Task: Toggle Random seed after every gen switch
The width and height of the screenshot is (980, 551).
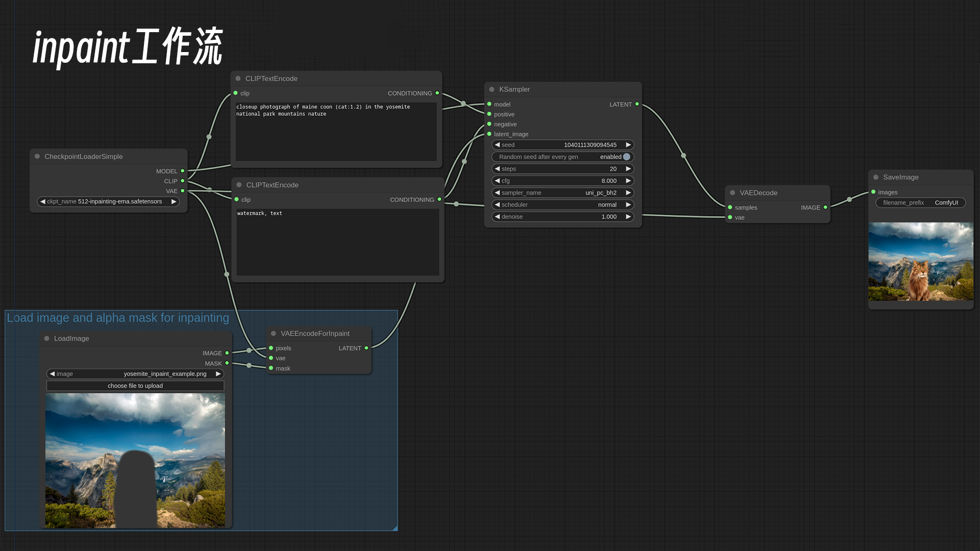Action: (626, 157)
